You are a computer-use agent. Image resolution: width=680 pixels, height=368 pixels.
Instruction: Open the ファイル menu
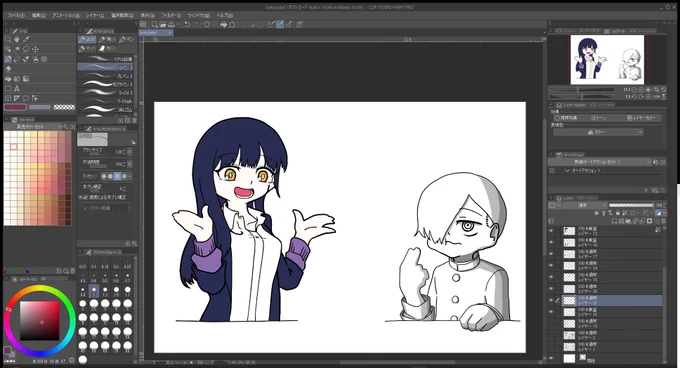click(16, 15)
